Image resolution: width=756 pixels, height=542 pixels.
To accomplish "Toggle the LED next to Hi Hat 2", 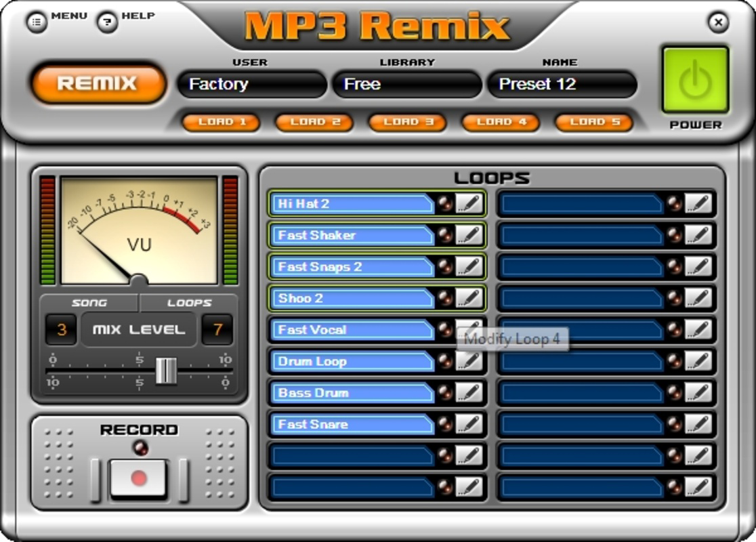I will pyautogui.click(x=445, y=203).
